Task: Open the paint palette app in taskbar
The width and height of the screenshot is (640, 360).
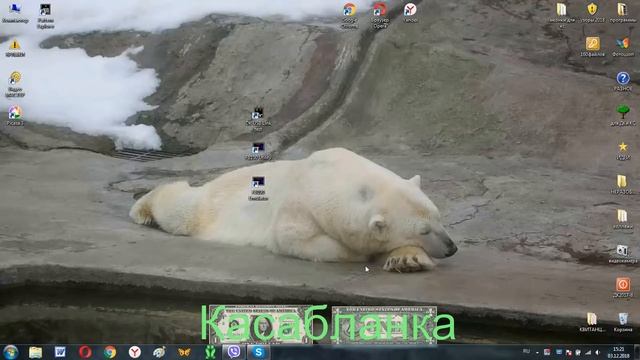Action: point(159,352)
